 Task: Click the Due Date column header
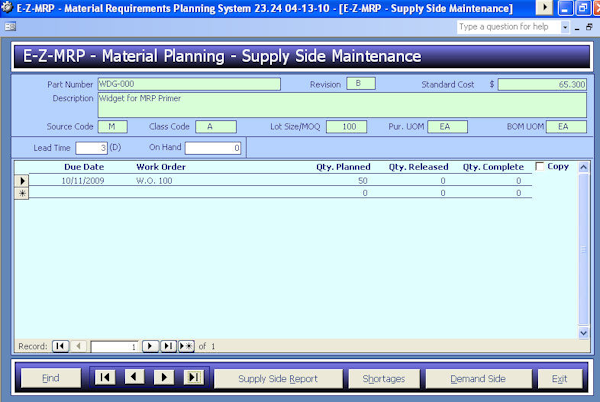pyautogui.click(x=84, y=167)
